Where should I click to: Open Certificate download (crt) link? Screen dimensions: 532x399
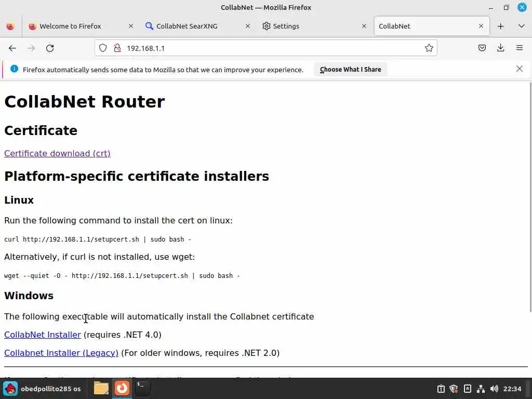point(57,153)
